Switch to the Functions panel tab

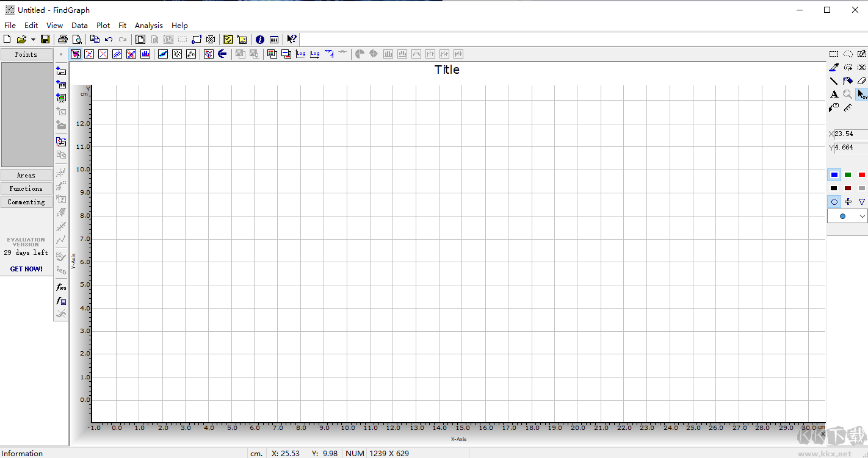click(26, 188)
